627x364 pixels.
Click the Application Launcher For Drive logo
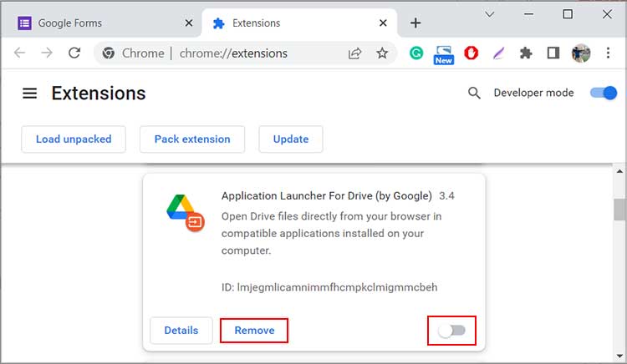point(186,213)
